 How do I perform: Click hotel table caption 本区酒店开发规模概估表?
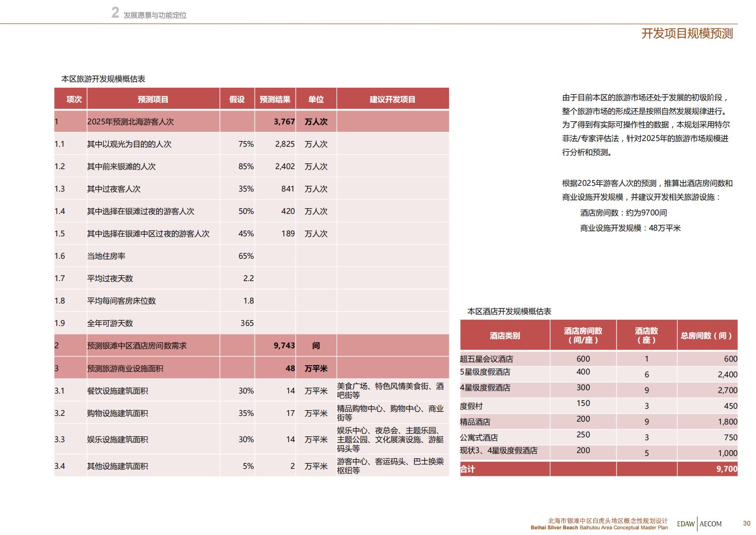pyautogui.click(x=509, y=312)
